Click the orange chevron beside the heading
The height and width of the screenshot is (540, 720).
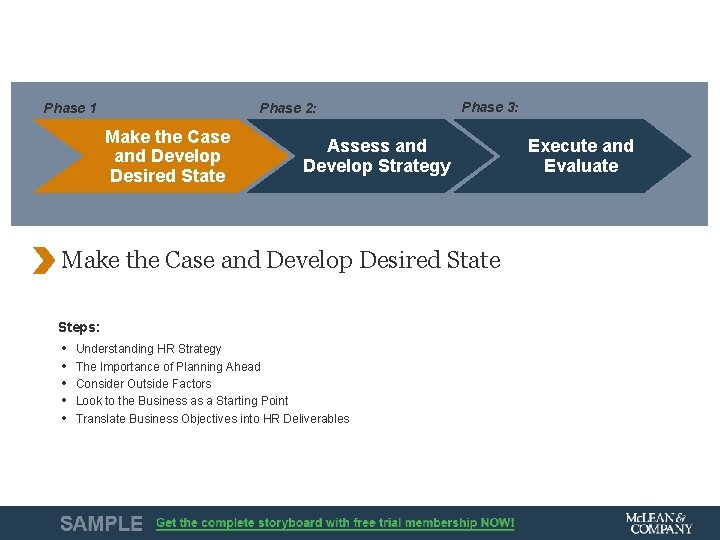click(x=44, y=260)
